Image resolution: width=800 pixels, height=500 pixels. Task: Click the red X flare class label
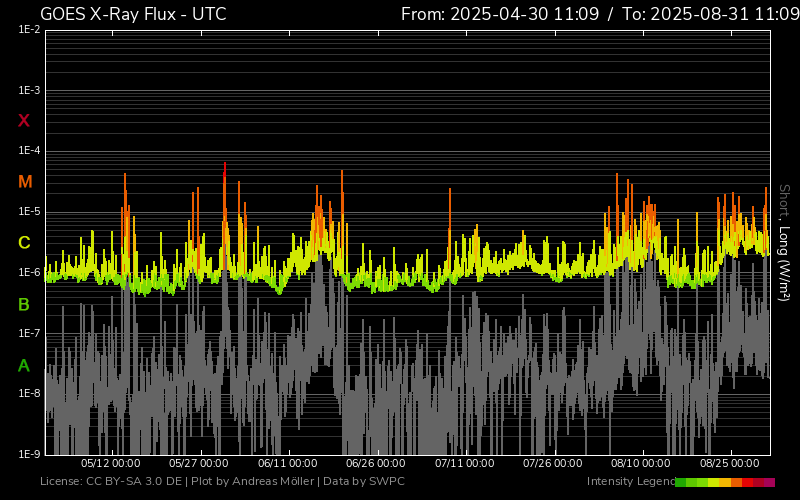pos(24,121)
